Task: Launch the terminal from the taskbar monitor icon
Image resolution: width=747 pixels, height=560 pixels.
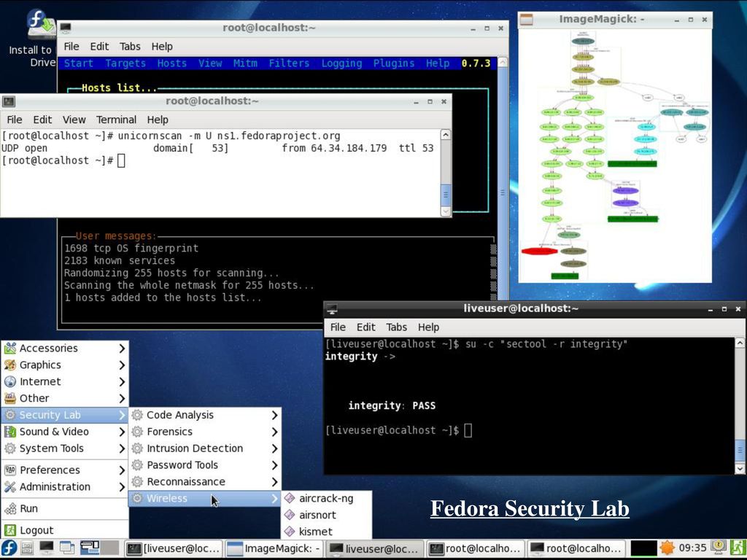Action: 47,548
